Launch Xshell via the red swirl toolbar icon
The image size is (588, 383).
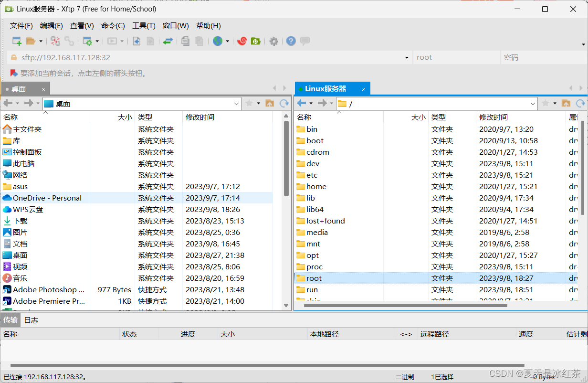pos(241,41)
